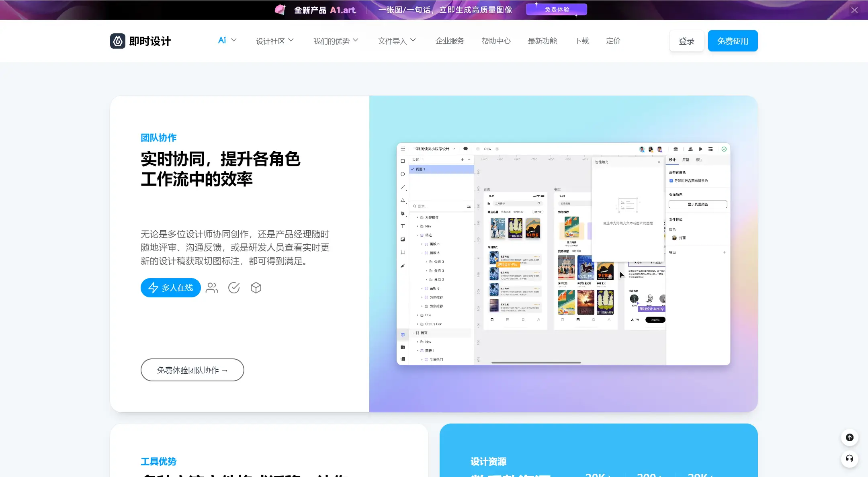Open the 帮助中心 menu in the site navigation
This screenshot has height=477, width=868.
pyautogui.click(x=495, y=41)
